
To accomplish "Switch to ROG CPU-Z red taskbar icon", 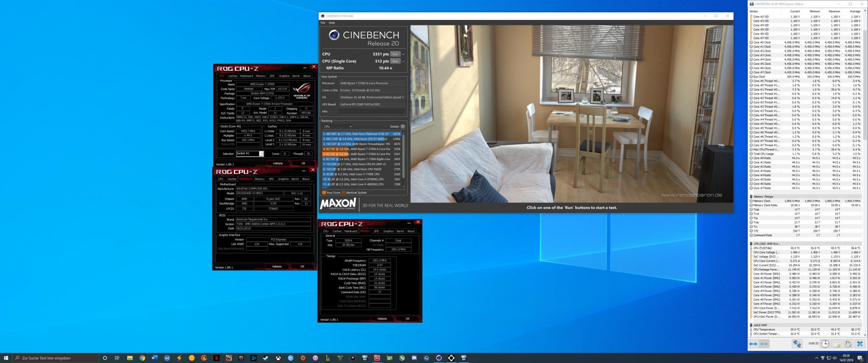I will (x=377, y=358).
